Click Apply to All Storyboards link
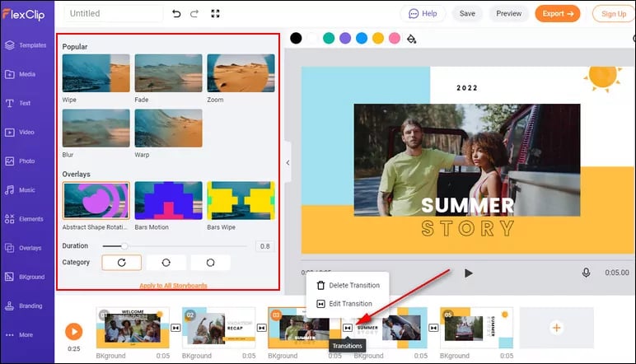Screen dimensions: 636x364 (173, 285)
